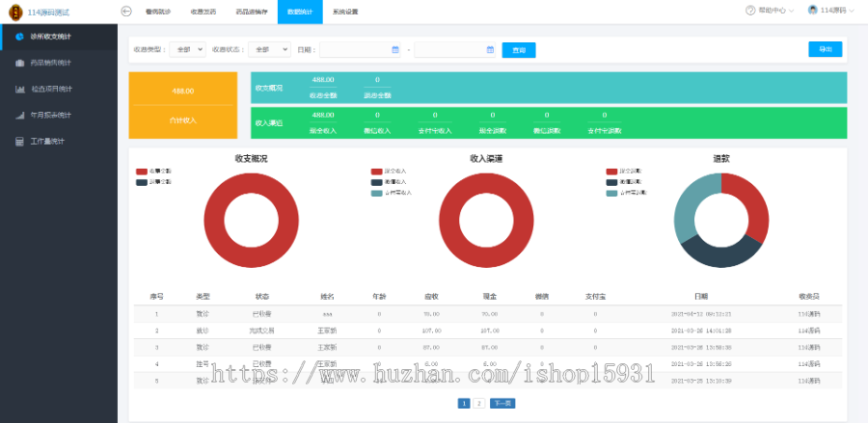This screenshot has height=423, width=868.
Task: Open the 收费状态 dropdown
Action: (x=268, y=49)
